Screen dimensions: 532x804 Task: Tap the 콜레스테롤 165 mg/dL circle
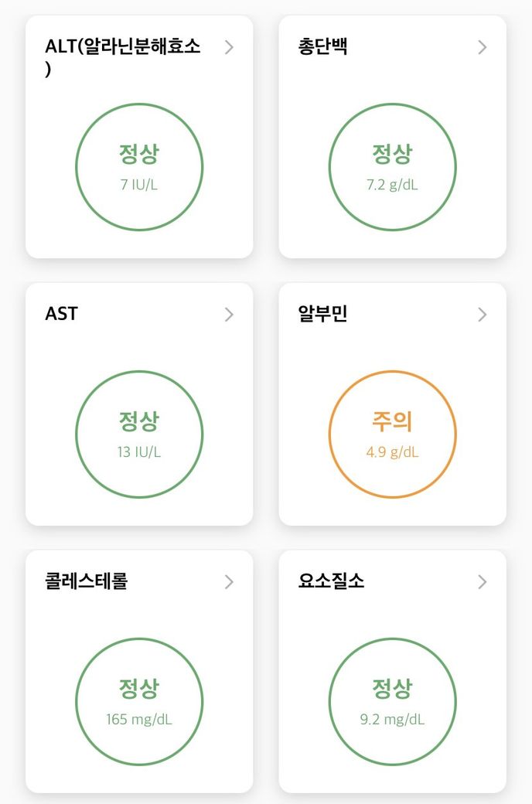pos(139,702)
